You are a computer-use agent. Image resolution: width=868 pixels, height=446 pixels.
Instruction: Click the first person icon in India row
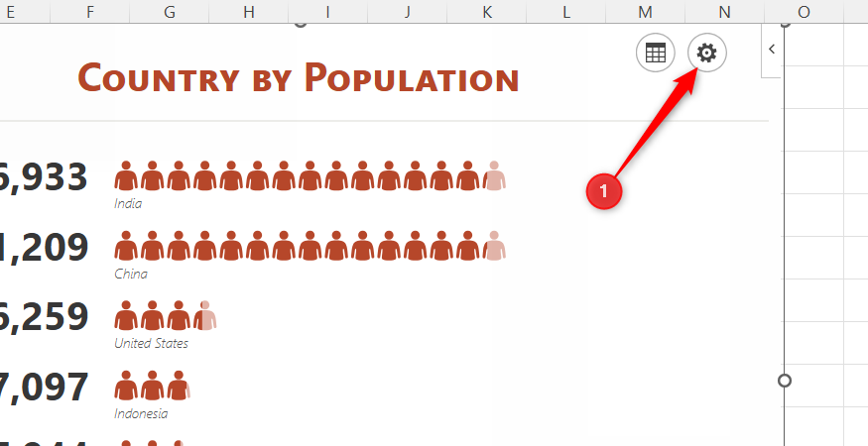coord(126,175)
